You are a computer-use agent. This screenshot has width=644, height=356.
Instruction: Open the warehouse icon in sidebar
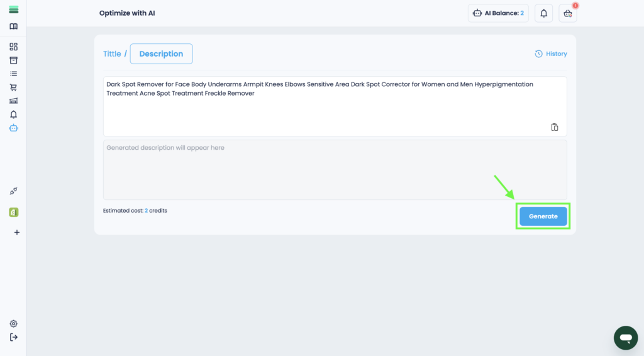point(13,101)
